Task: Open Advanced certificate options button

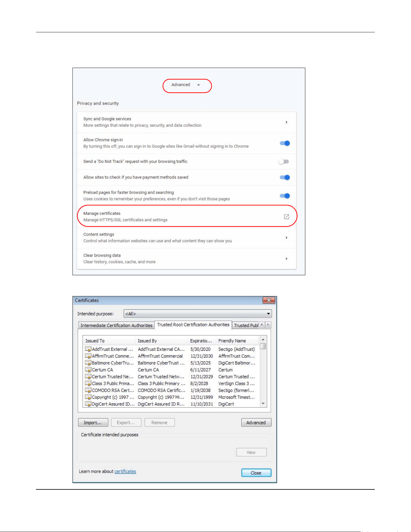Action: point(256,423)
